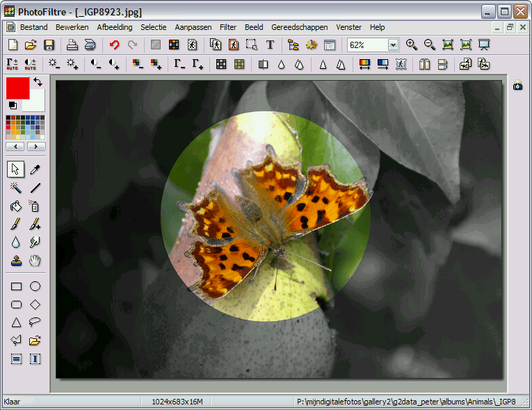Reset colors to default black and white

point(13,105)
